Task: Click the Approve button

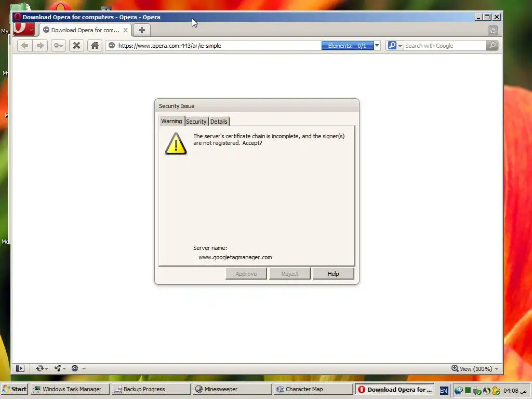Action: coord(246,274)
